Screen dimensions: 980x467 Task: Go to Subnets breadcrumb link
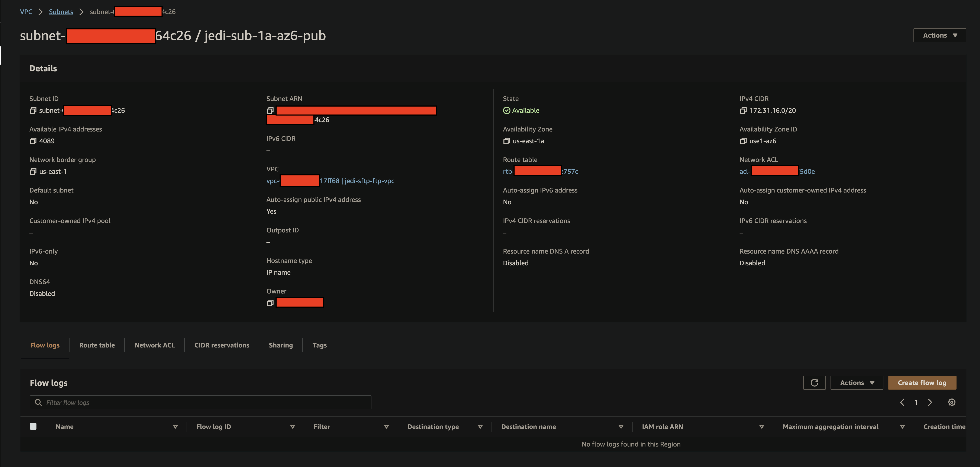tap(61, 12)
